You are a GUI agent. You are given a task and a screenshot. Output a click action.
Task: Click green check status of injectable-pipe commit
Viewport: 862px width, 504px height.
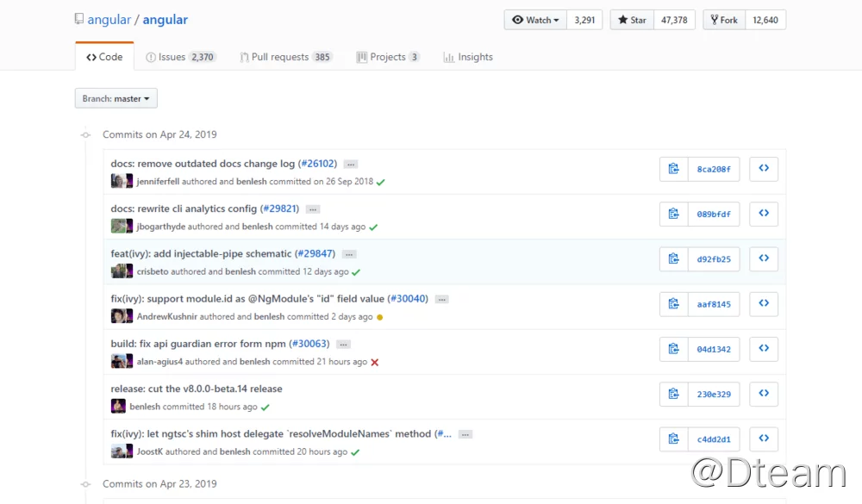point(356,272)
